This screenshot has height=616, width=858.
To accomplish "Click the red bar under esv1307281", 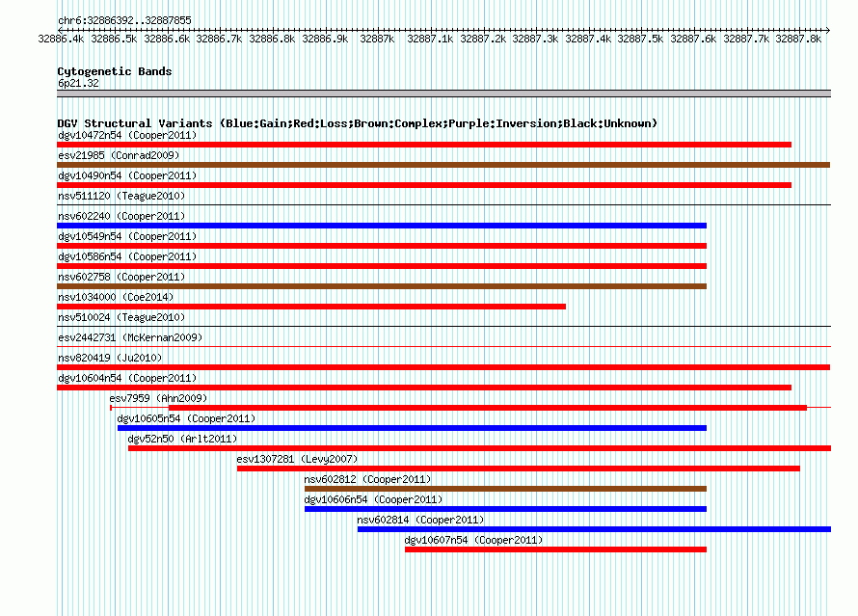I will [519, 469].
